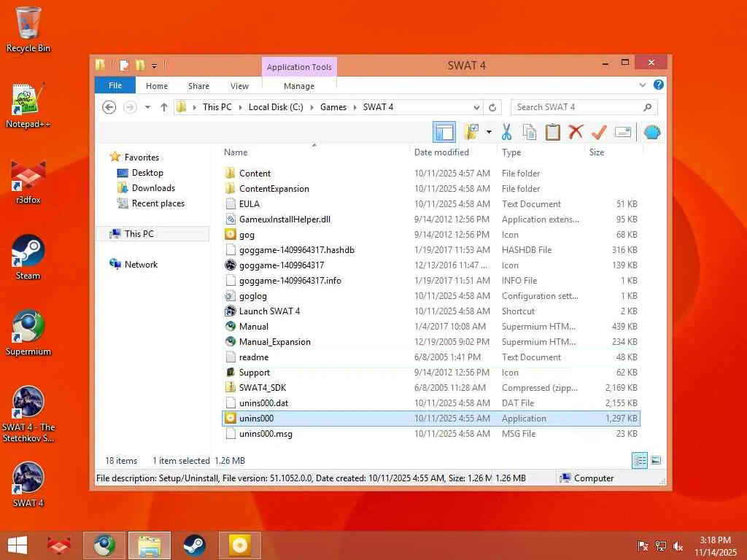This screenshot has width=747, height=560.
Task: Open Steam from the taskbar
Action: (x=194, y=545)
